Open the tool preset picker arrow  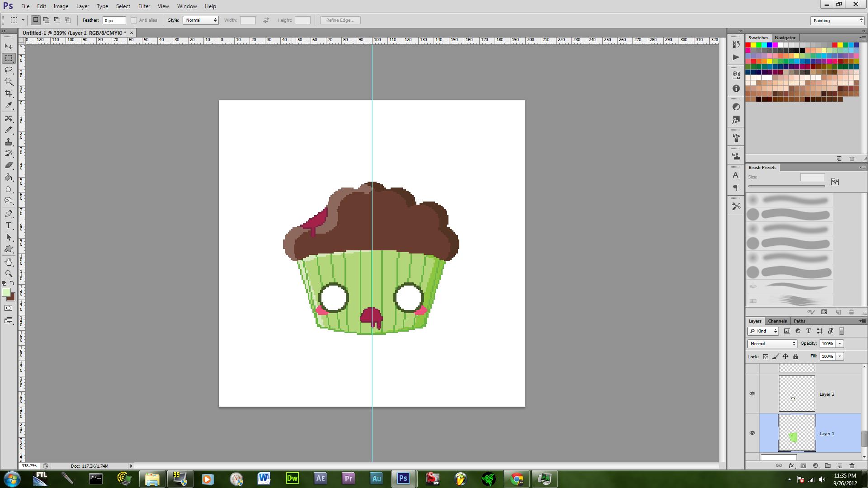23,20
